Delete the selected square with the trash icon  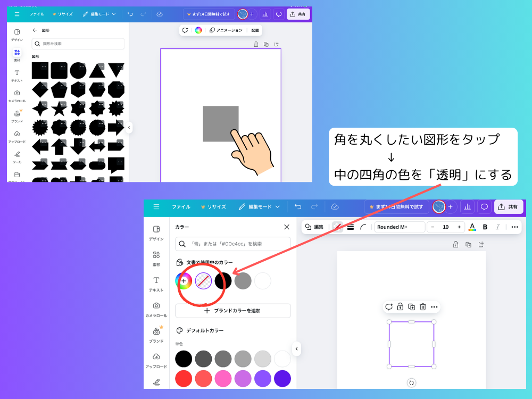click(x=422, y=306)
